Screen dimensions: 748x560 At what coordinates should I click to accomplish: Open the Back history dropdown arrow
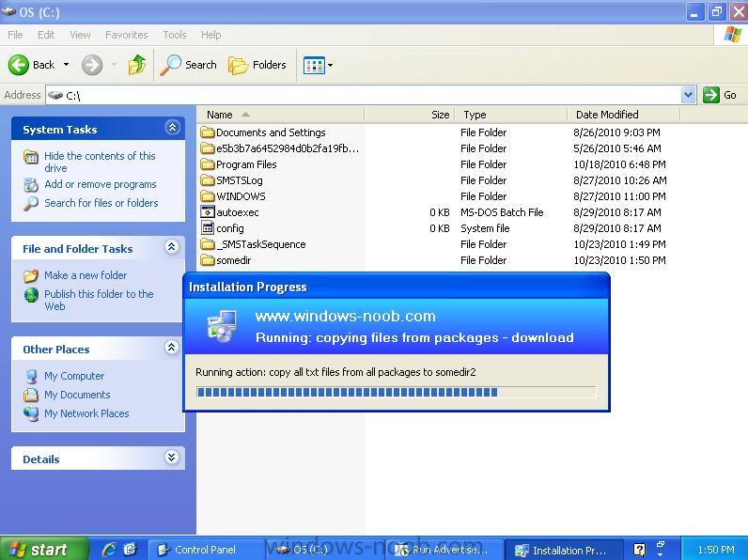pyautogui.click(x=67, y=65)
